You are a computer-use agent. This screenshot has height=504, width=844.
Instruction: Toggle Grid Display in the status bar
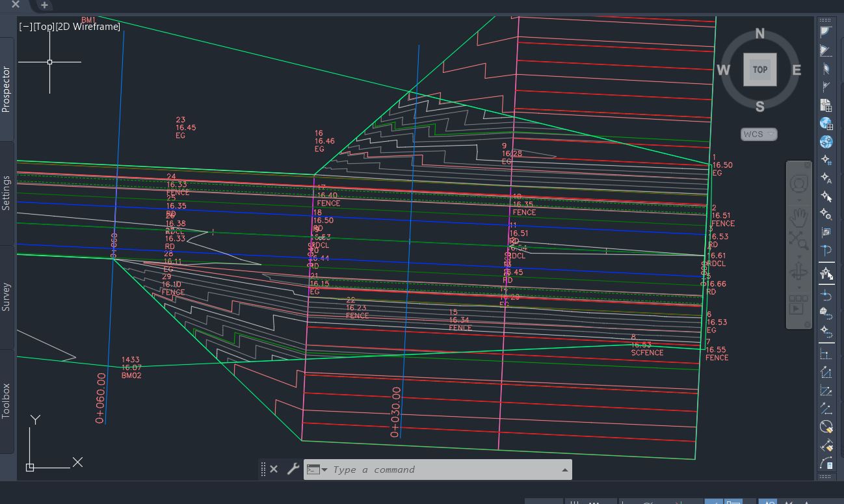point(576,501)
